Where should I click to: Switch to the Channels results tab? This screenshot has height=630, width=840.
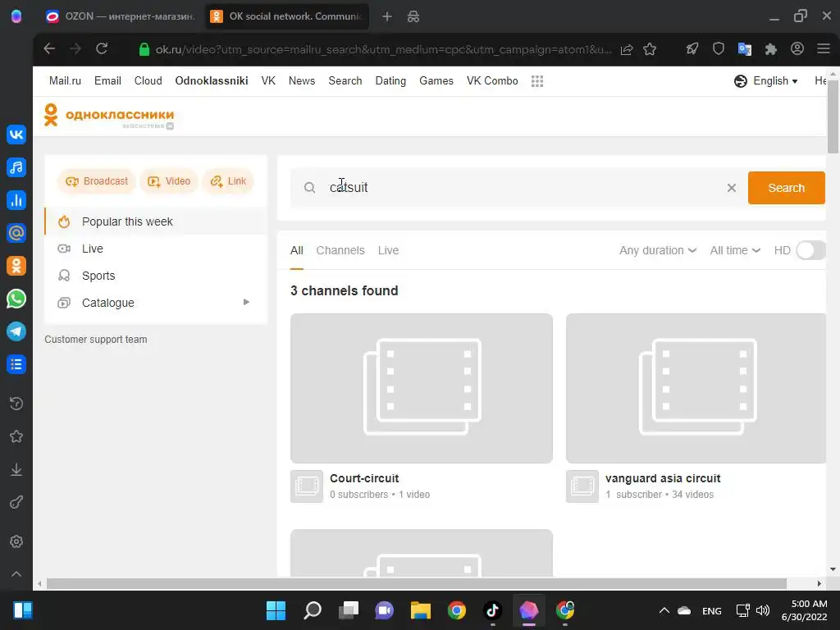[340, 250]
